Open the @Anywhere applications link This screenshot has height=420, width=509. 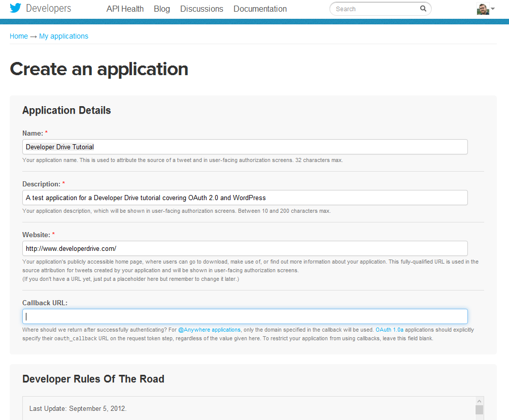pyautogui.click(x=210, y=330)
